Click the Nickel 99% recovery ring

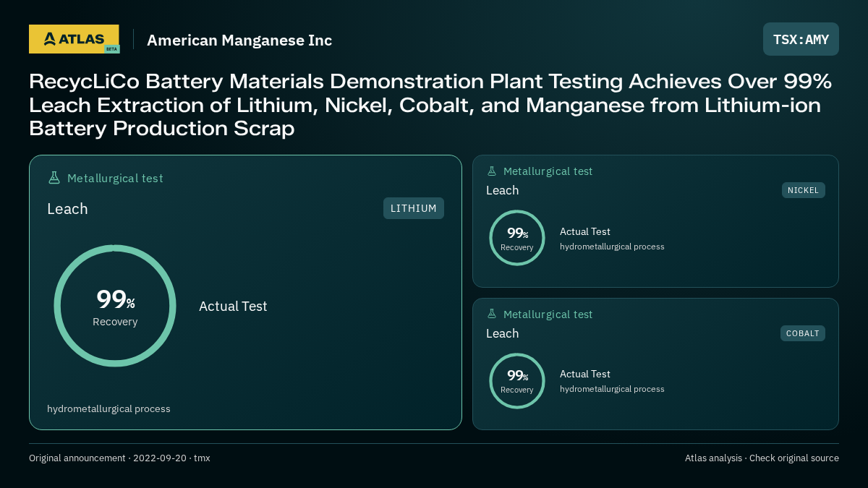tap(517, 238)
